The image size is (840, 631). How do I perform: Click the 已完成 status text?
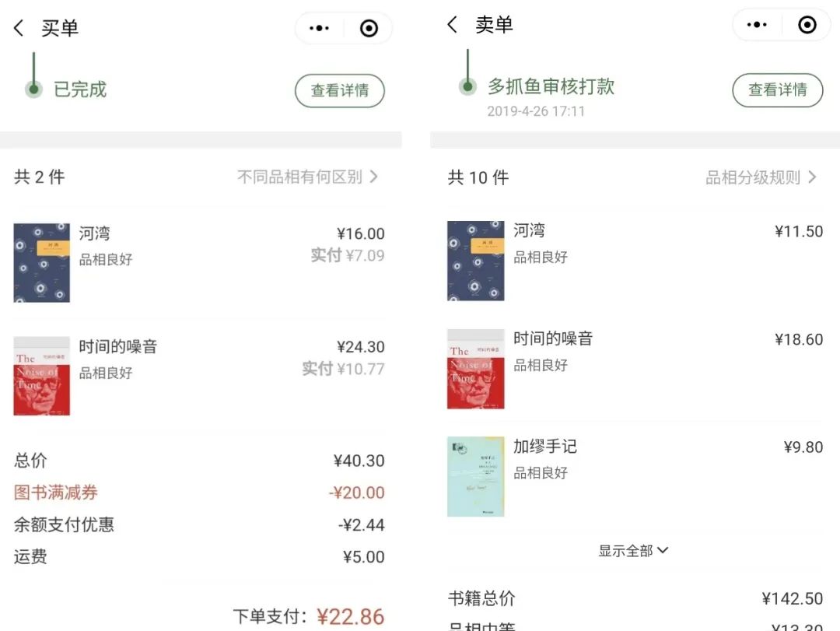[80, 88]
